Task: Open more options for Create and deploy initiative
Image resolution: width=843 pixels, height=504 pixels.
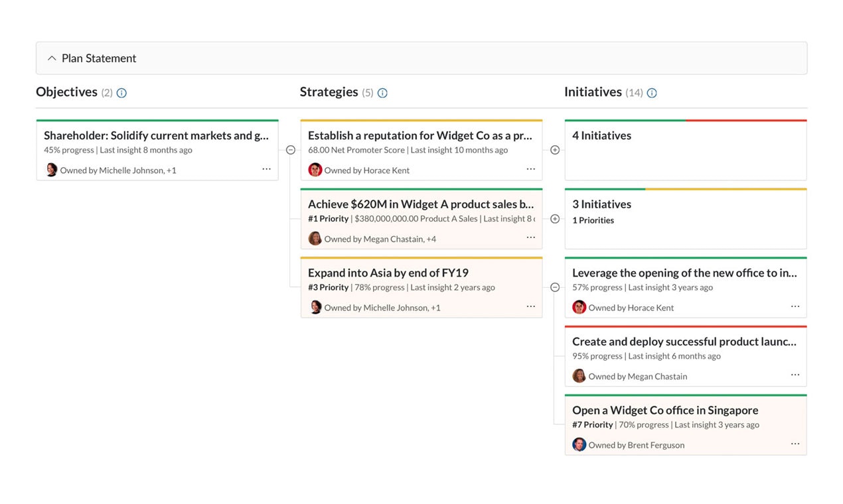Action: 795,375
